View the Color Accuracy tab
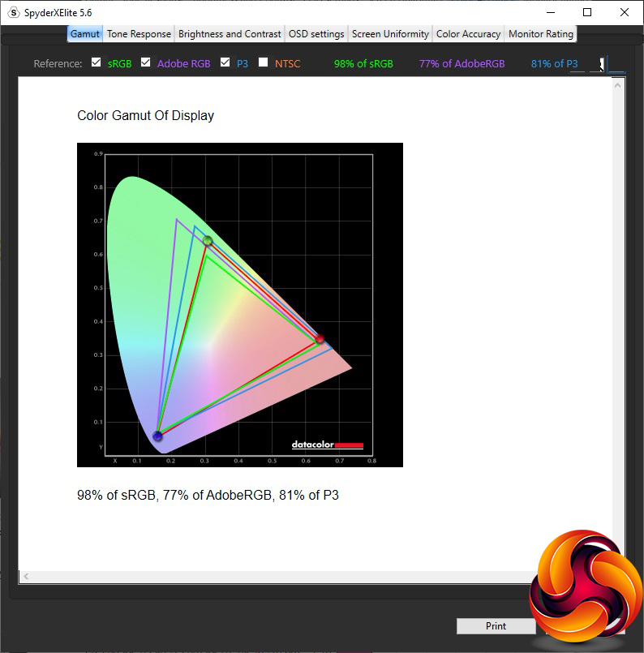644x653 pixels. (468, 34)
